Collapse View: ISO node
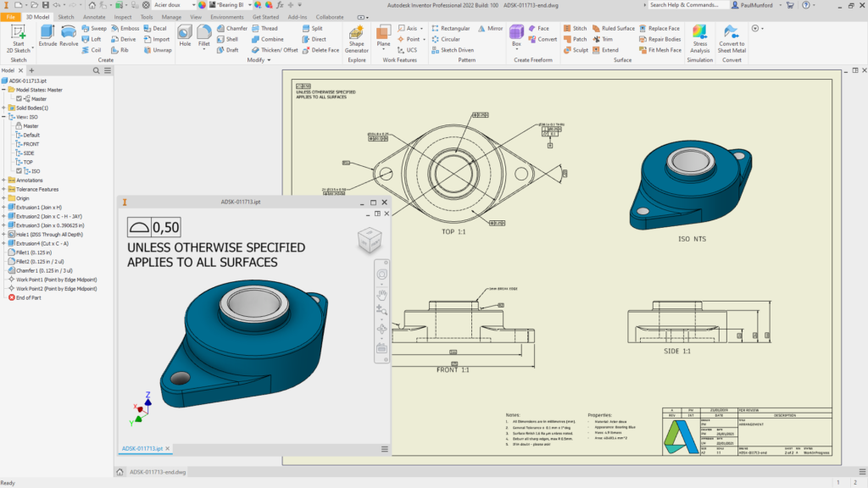This screenshot has width=868, height=488. (x=4, y=117)
